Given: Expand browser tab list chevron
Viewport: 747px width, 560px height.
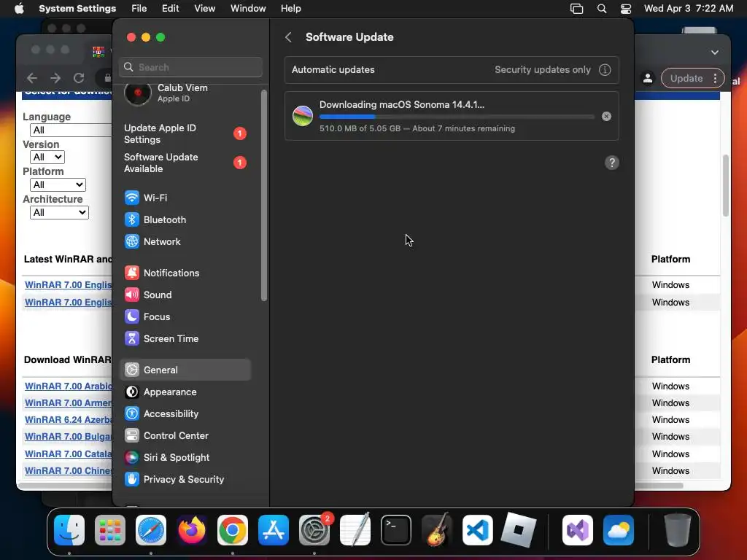Looking at the screenshot, I should tap(715, 52).
